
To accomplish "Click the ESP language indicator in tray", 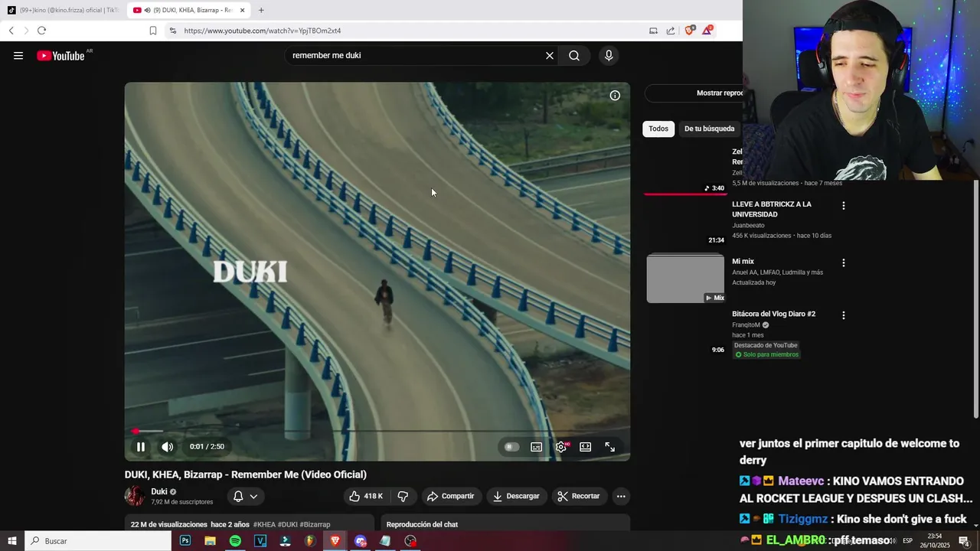I will pyautogui.click(x=908, y=541).
